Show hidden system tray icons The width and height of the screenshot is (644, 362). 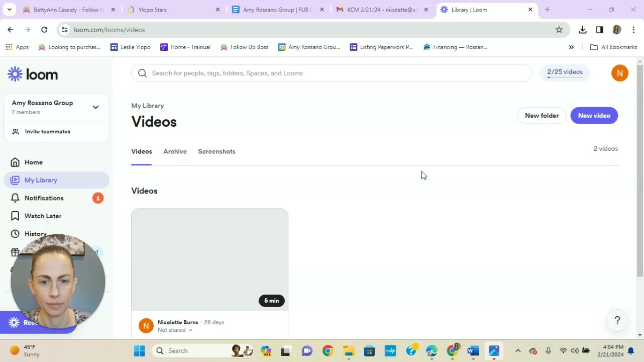point(518,350)
